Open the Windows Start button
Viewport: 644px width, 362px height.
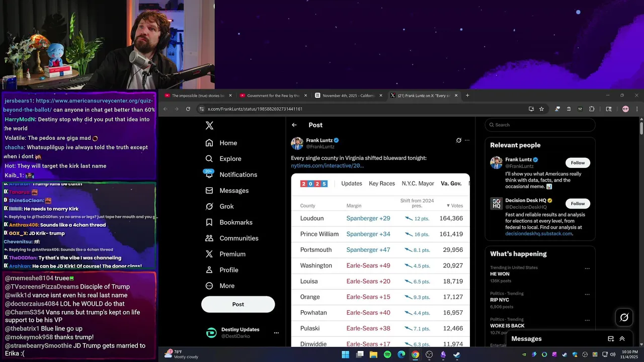pos(346,354)
